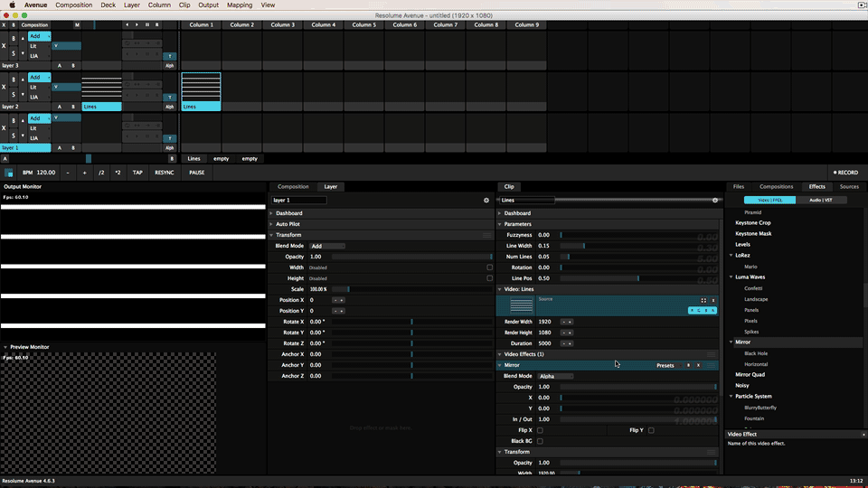Click the RESYNC button
The height and width of the screenshot is (488, 868).
click(x=165, y=173)
